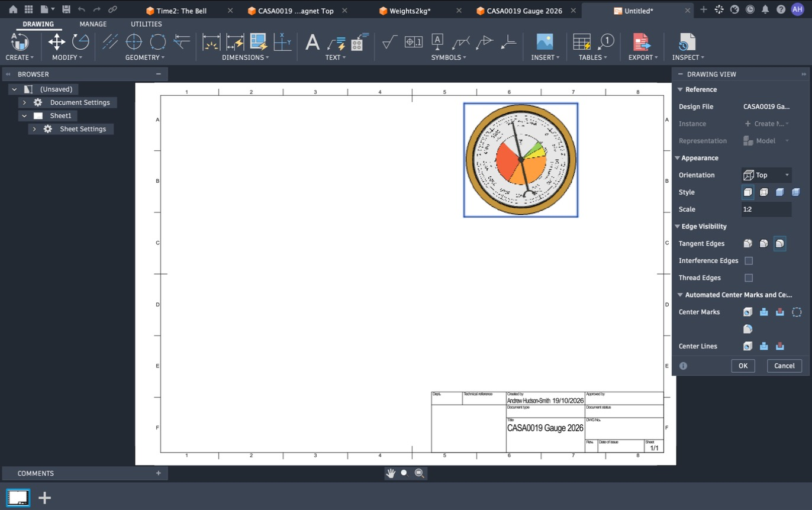Click the Table tool icon

[582, 42]
